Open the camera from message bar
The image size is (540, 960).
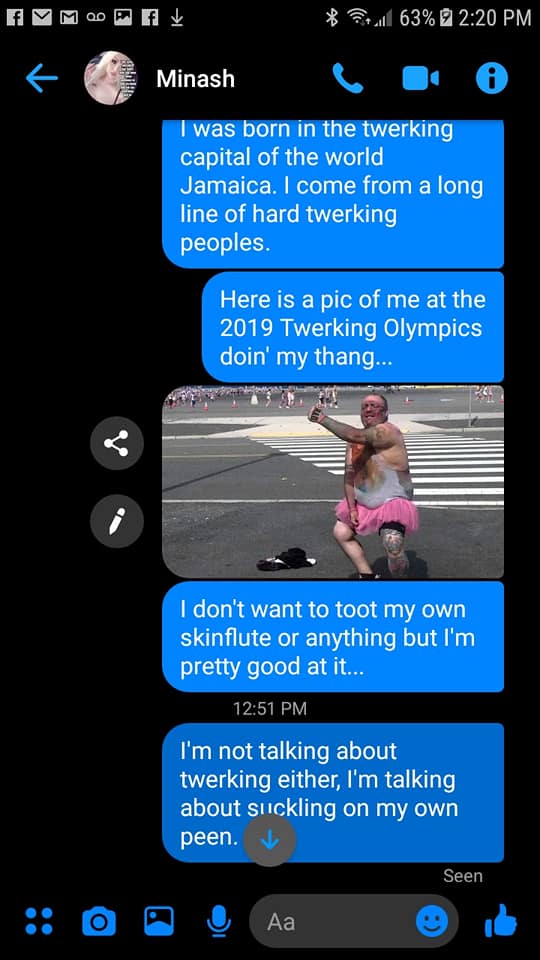click(99, 921)
